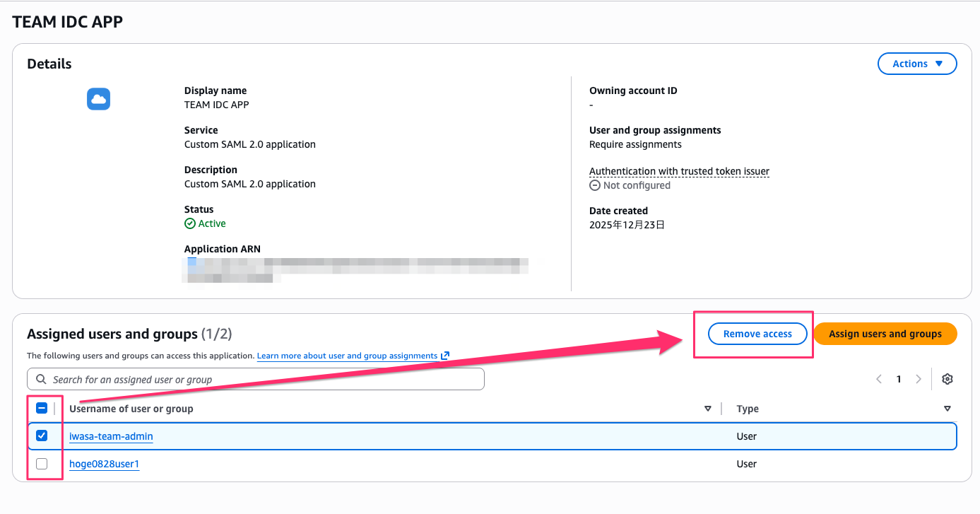
Task: Open Learn more about user and group assignments
Action: 347,356
